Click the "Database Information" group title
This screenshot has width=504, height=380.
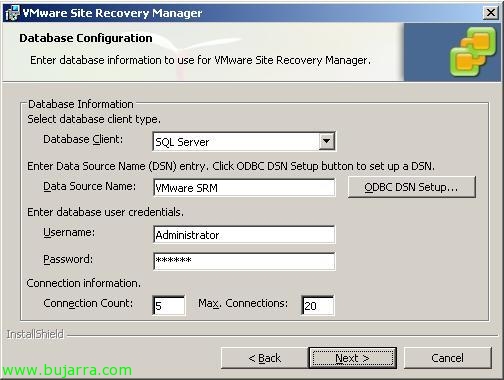(81, 104)
